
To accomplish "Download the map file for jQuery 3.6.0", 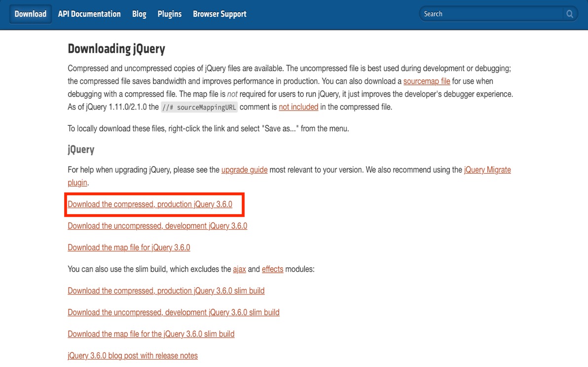I will click(x=129, y=248).
